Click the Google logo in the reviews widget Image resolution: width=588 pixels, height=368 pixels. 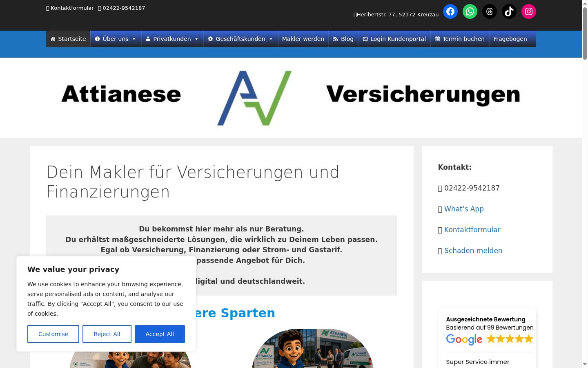[464, 339]
